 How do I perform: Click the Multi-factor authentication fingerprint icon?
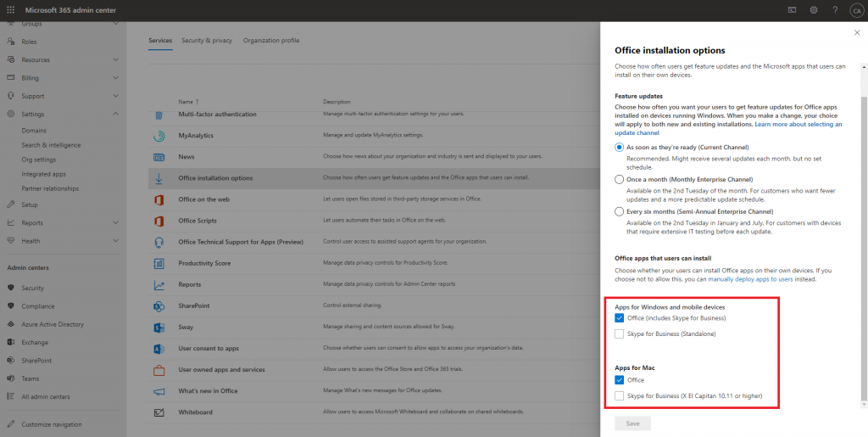159,115
